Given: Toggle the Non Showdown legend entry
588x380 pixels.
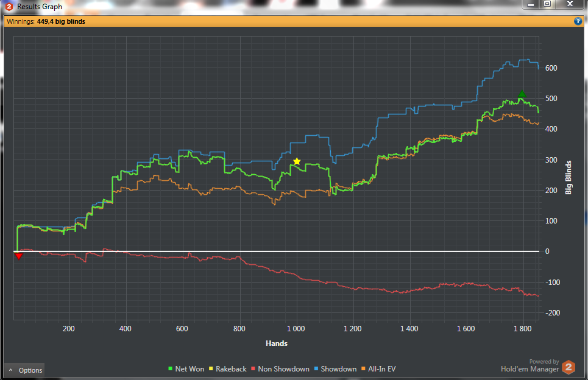Looking at the screenshot, I should tap(280, 369).
